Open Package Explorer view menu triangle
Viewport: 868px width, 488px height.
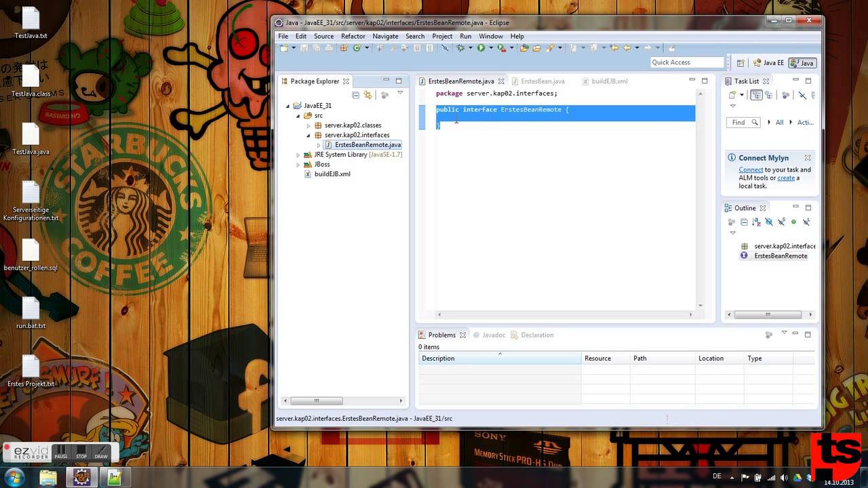point(400,94)
